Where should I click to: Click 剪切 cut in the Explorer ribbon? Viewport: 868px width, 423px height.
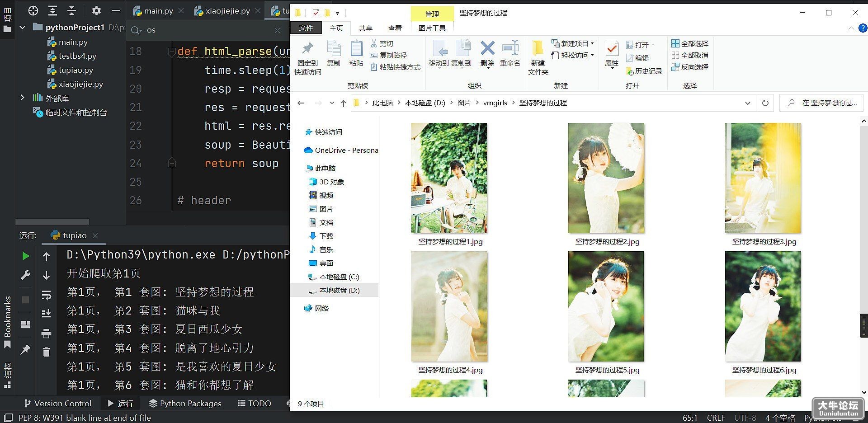pos(382,43)
